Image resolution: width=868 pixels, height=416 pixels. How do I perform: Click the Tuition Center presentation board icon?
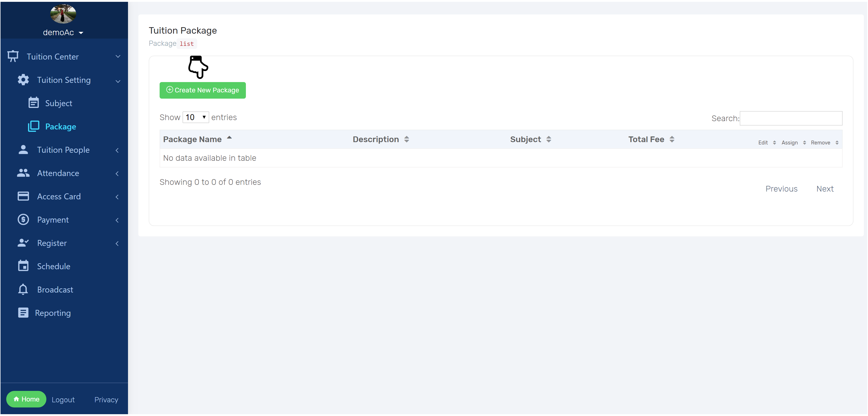(13, 56)
